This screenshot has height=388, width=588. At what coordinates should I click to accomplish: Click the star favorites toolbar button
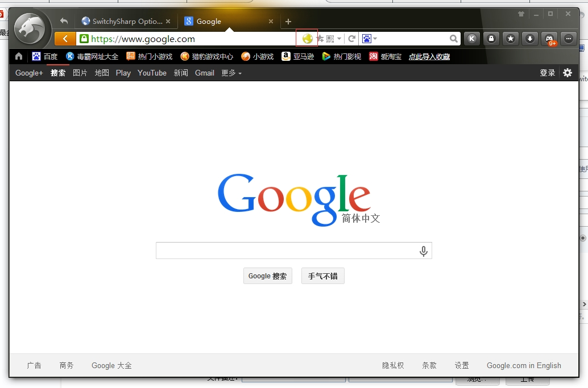pyautogui.click(x=511, y=39)
